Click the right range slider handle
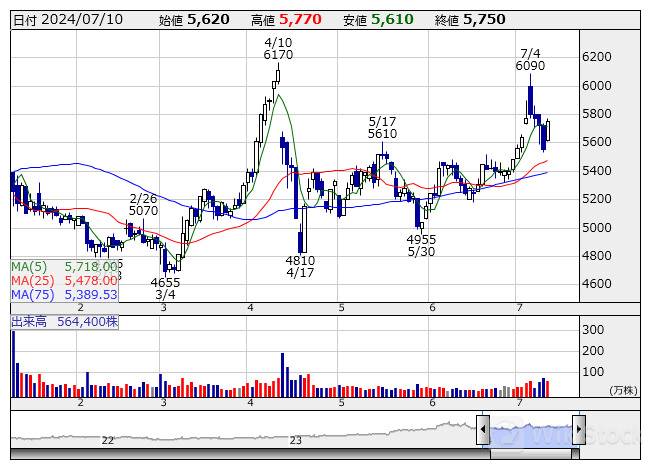 coord(577,430)
